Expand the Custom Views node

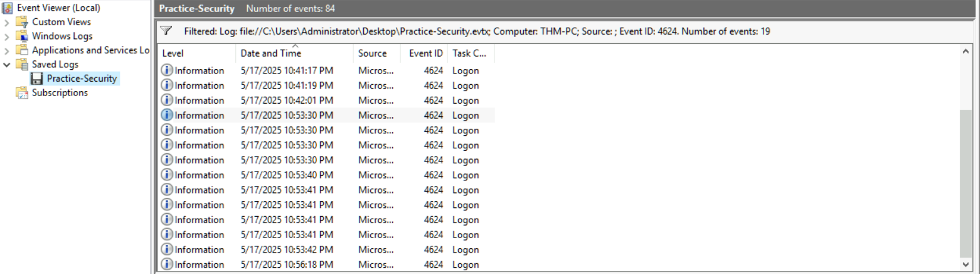(x=7, y=22)
